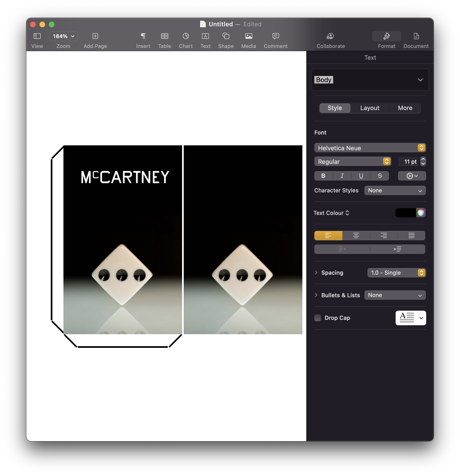Screen dimensions: 460x476
Task: Toggle the Format inspector
Action: tap(386, 36)
